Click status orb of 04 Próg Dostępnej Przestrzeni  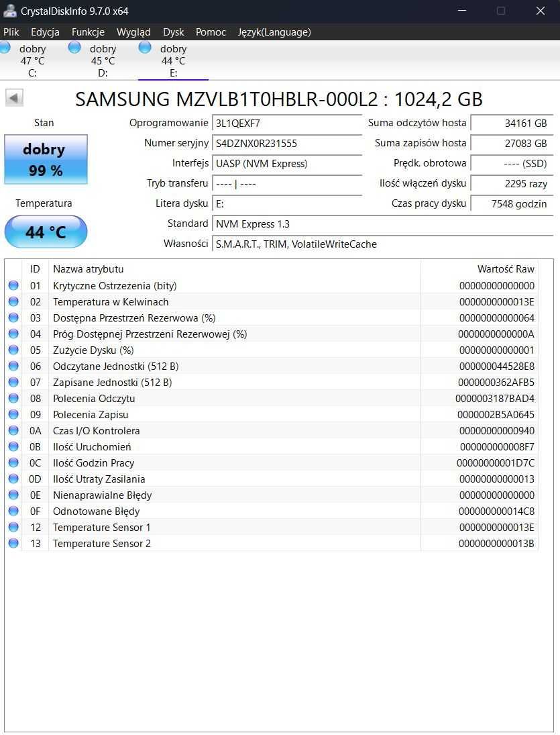(x=13, y=334)
